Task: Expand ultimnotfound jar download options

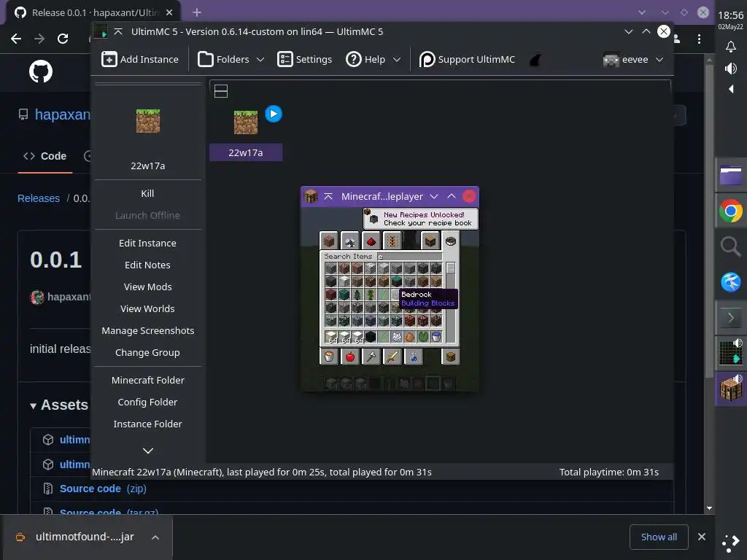Action: [x=155, y=537]
